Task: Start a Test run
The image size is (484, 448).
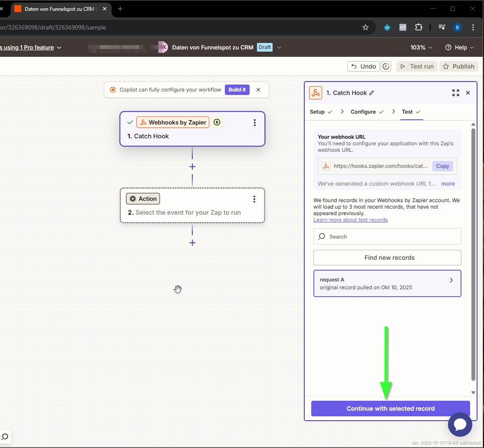Action: pos(417,66)
